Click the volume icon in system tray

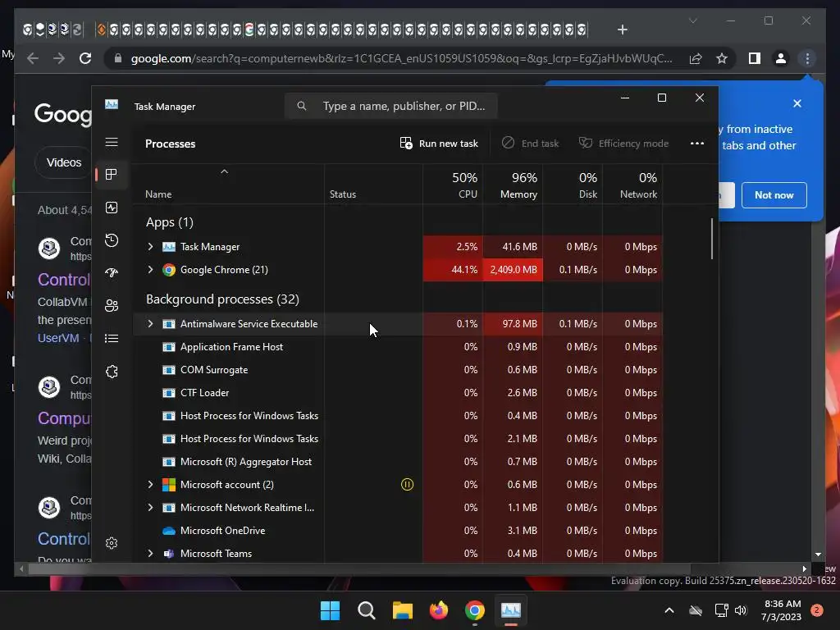pos(741,610)
